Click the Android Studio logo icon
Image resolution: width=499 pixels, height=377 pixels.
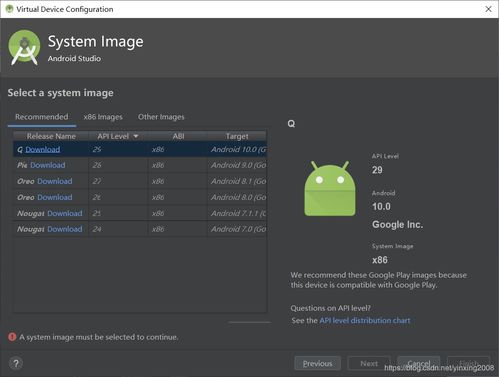point(24,47)
